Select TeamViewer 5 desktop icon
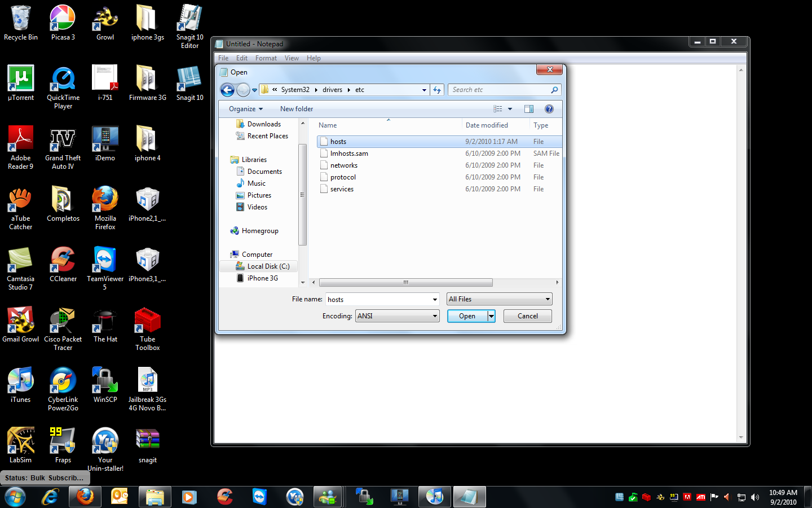This screenshot has height=508, width=812. click(x=105, y=269)
